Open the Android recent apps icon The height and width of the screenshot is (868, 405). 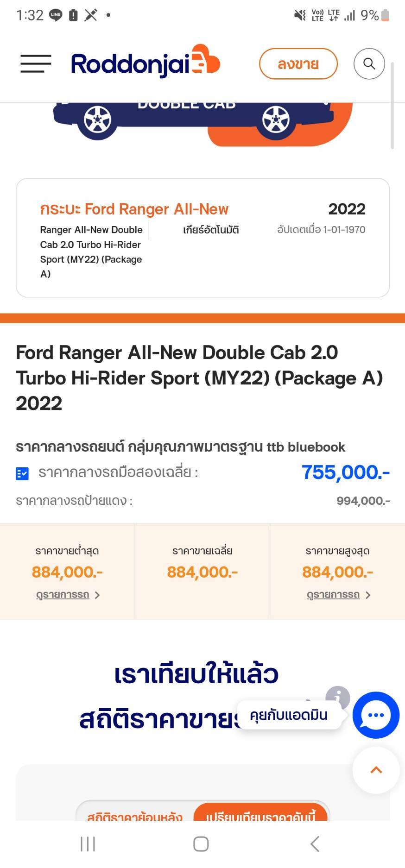coord(88,843)
